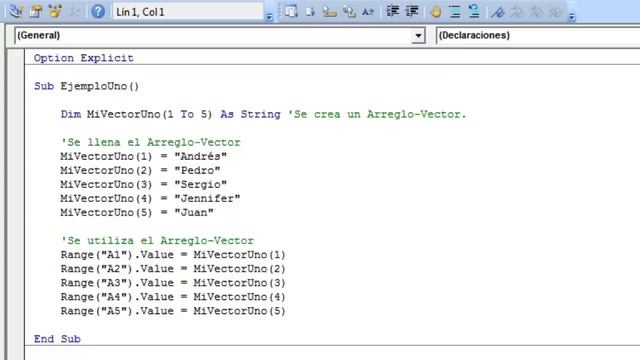Click line Range("A2").Value = MiVectorUno(2)
The width and height of the screenshot is (640, 360).
click(173, 269)
